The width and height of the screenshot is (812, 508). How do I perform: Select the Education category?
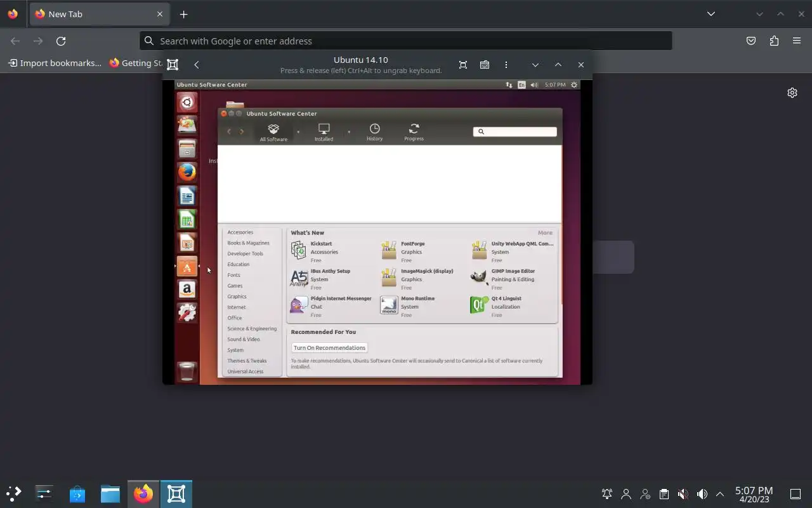point(239,264)
